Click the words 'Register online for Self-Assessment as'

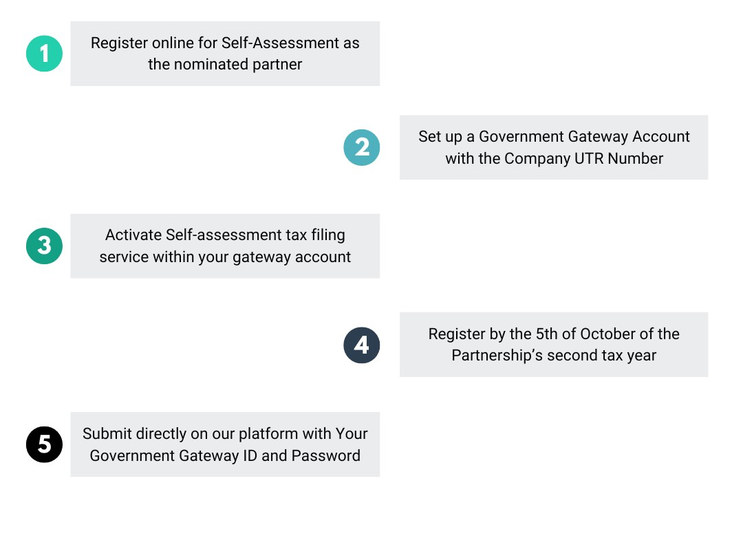225,43
